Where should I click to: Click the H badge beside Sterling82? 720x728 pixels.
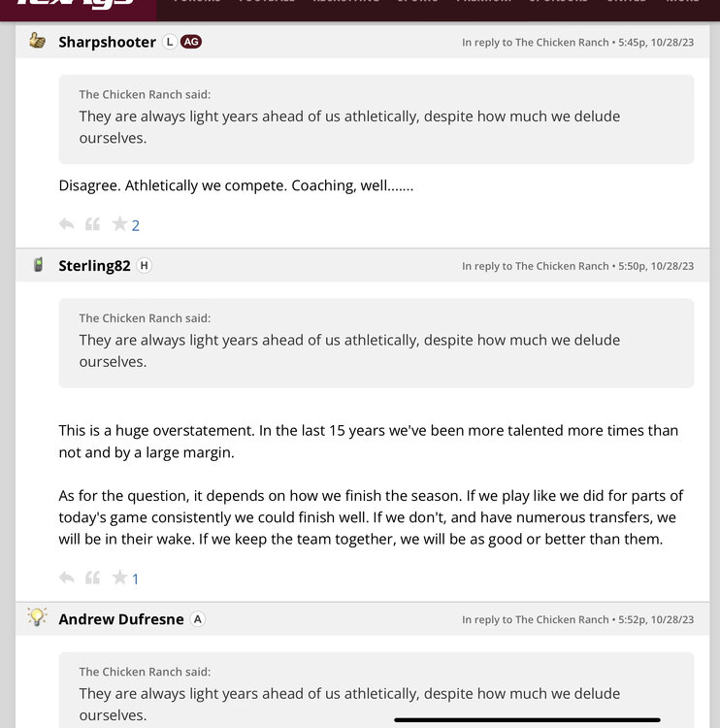click(x=144, y=265)
